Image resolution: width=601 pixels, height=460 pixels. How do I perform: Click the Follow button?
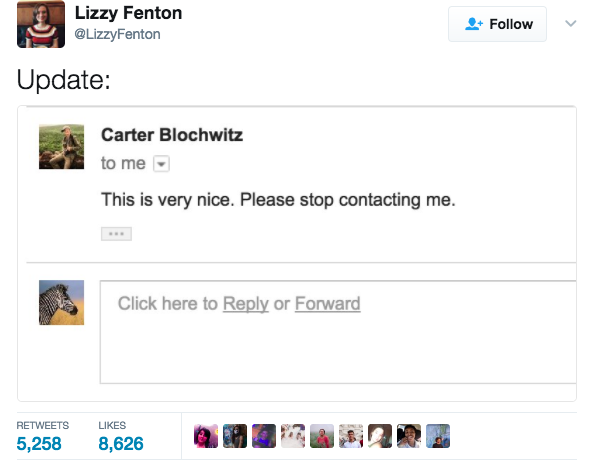pos(497,24)
